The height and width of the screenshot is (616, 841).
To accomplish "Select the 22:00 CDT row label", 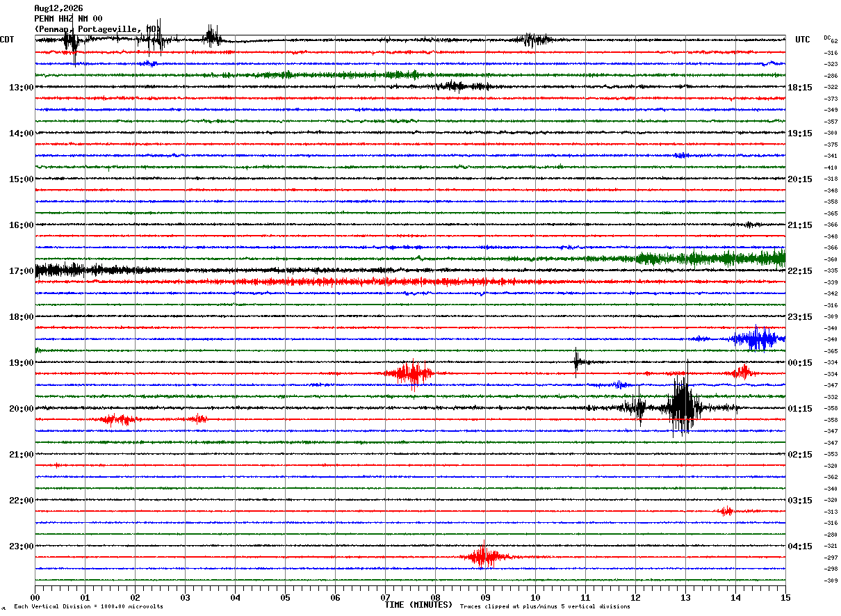I will (x=21, y=501).
